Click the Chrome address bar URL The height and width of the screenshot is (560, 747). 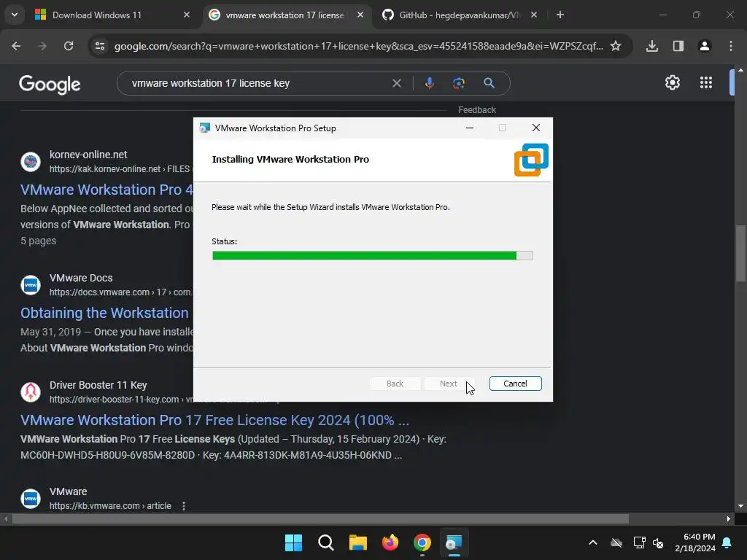tap(359, 46)
